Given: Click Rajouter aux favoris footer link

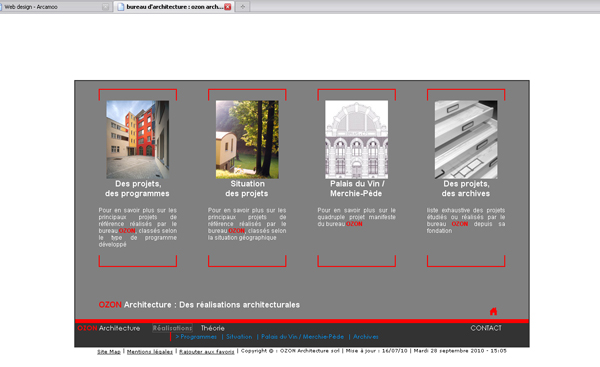Looking at the screenshot, I should click(207, 351).
